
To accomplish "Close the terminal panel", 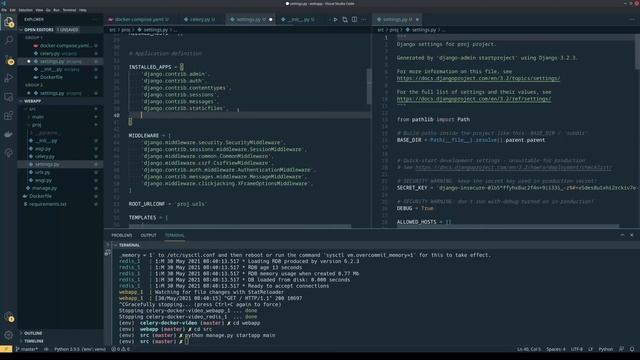I will [631, 235].
